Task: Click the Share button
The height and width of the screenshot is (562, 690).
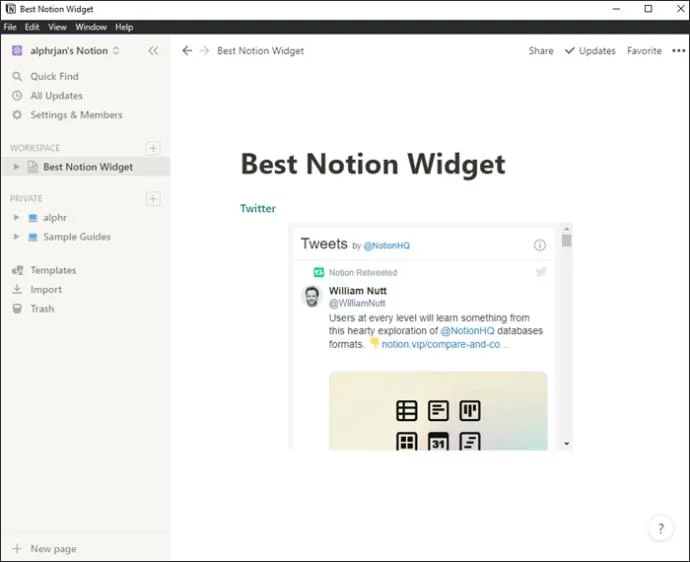Action: (541, 51)
